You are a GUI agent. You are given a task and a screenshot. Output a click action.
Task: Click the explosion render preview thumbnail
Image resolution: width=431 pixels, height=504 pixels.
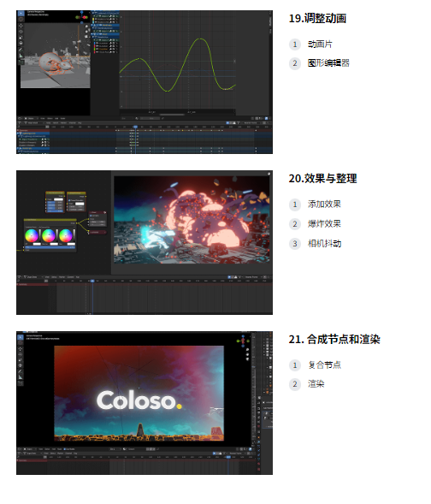pyautogui.click(x=192, y=220)
